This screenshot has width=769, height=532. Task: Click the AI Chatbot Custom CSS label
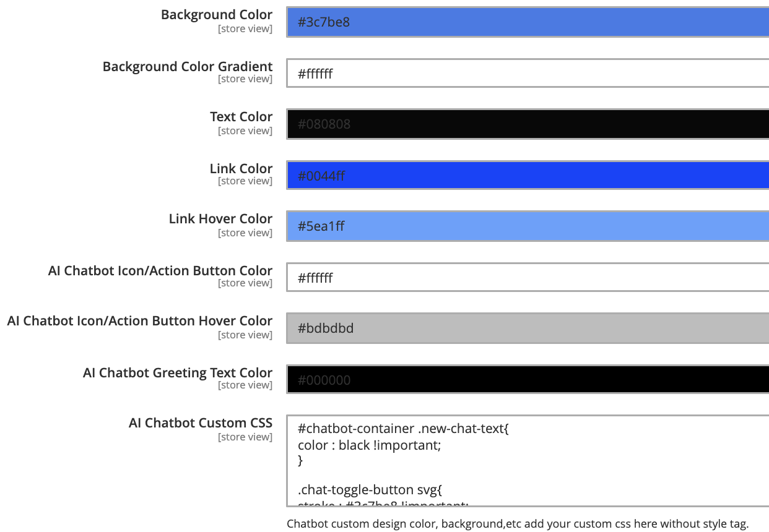tap(200, 423)
